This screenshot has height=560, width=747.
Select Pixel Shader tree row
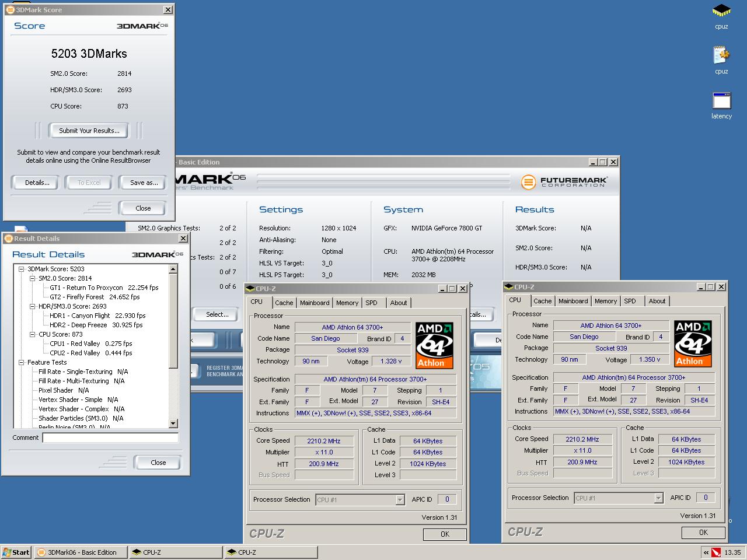tap(64, 390)
